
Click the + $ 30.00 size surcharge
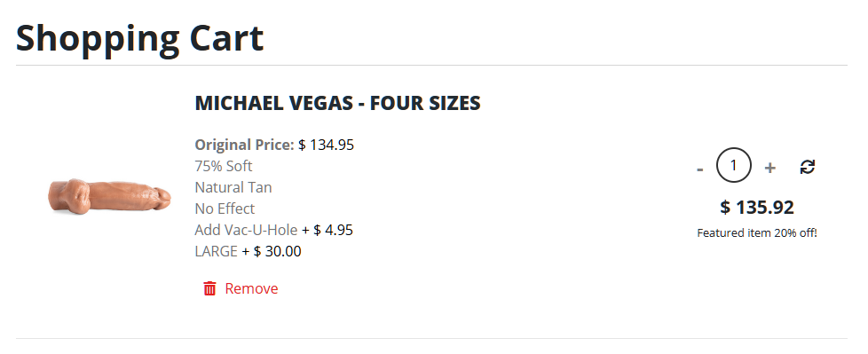[272, 251]
